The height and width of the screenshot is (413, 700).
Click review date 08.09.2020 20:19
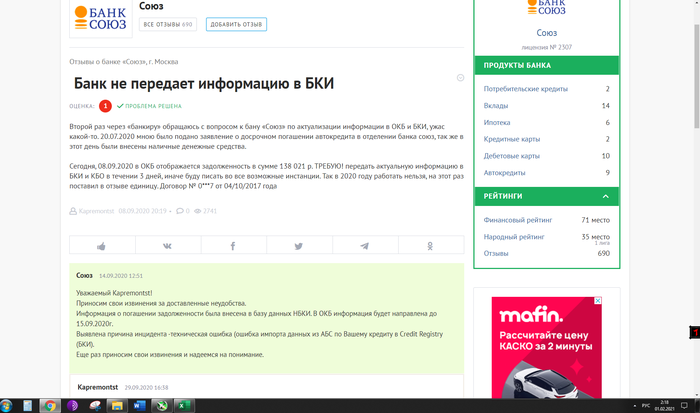[x=142, y=211]
